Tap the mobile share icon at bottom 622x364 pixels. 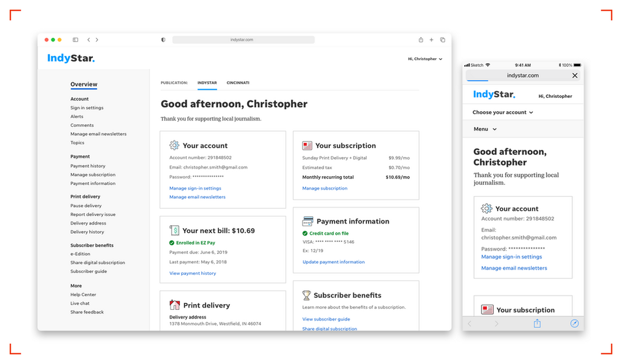point(537,324)
